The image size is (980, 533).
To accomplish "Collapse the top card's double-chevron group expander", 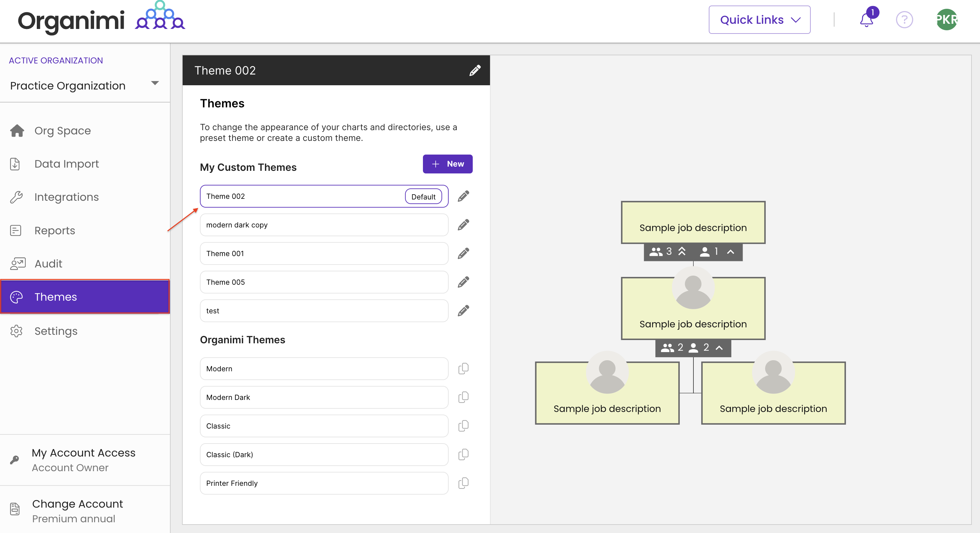I will (682, 251).
